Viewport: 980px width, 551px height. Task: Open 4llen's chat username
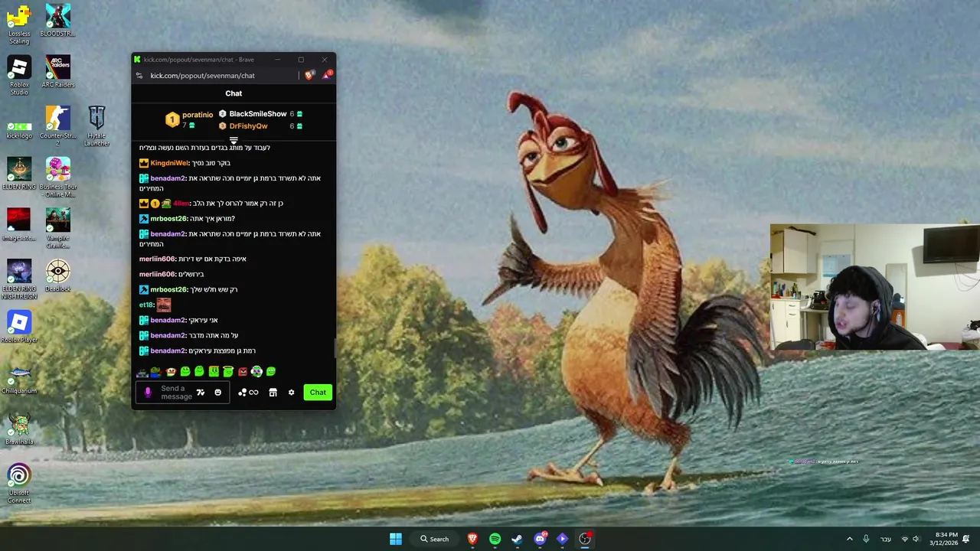(181, 204)
